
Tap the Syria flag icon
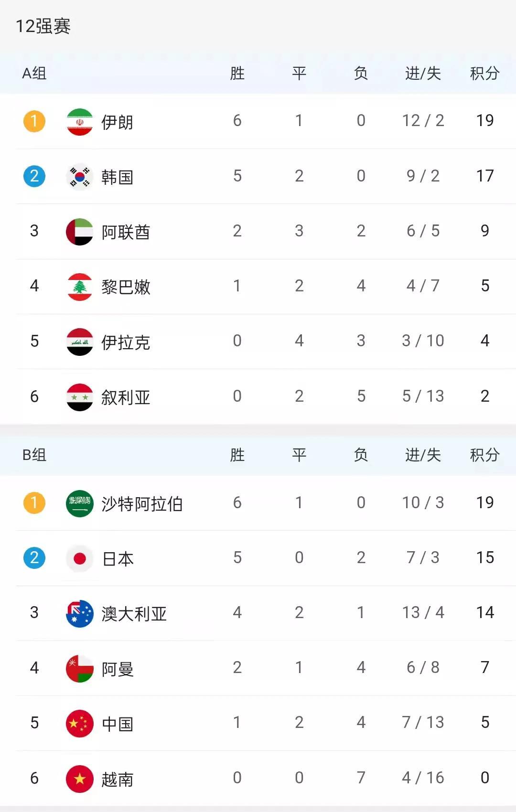(x=79, y=397)
